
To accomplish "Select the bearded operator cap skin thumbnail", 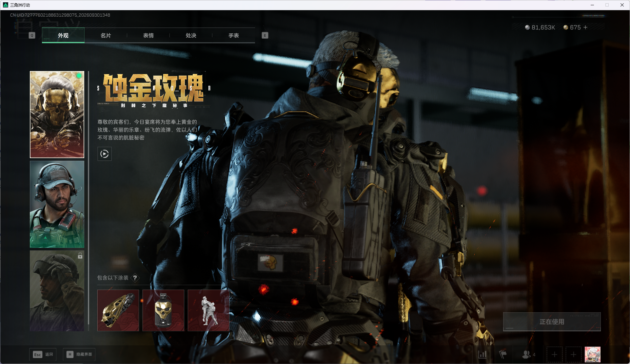I will 57,204.
